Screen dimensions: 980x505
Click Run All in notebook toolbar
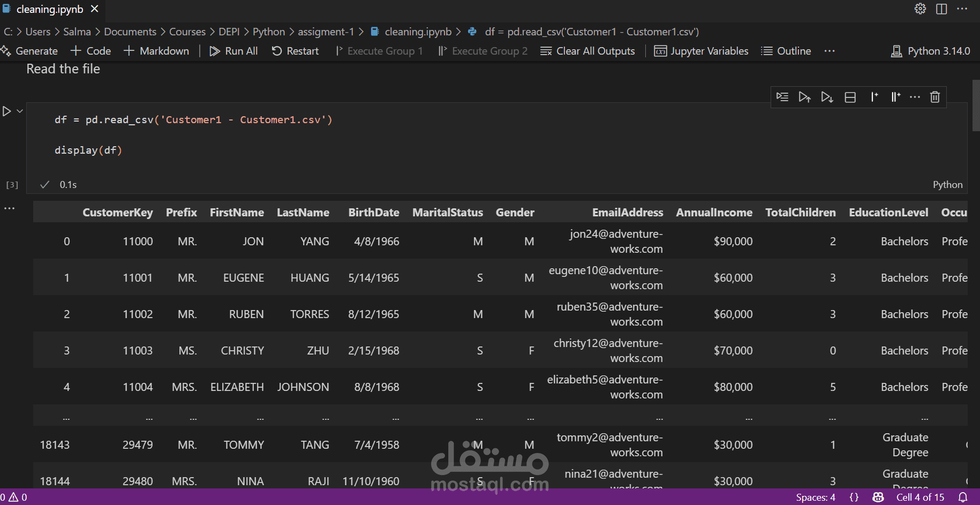(233, 51)
